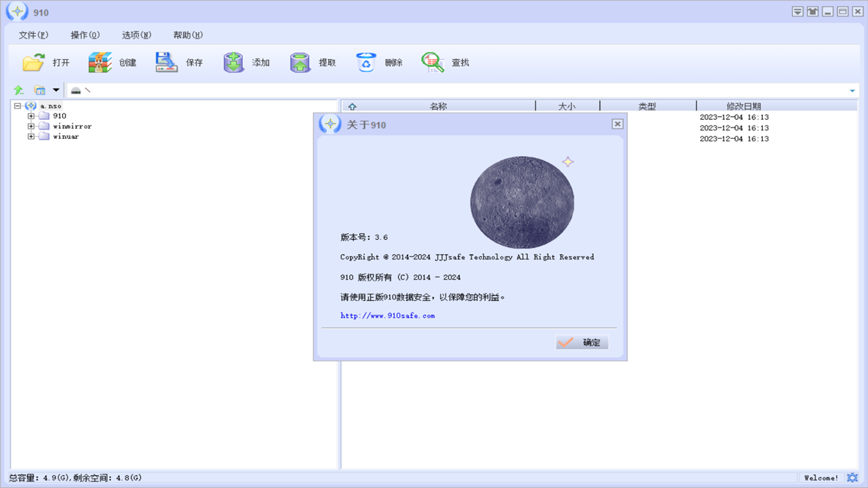Open settings via the gear icon in status bar
This screenshot has width=868, height=488.
pos(853,478)
